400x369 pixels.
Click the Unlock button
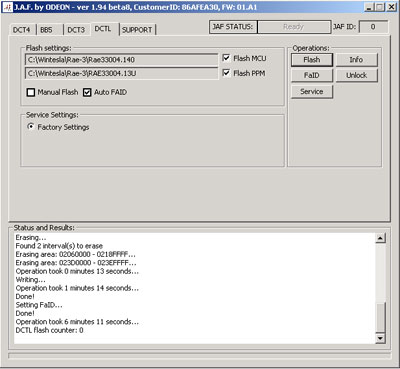pyautogui.click(x=356, y=75)
